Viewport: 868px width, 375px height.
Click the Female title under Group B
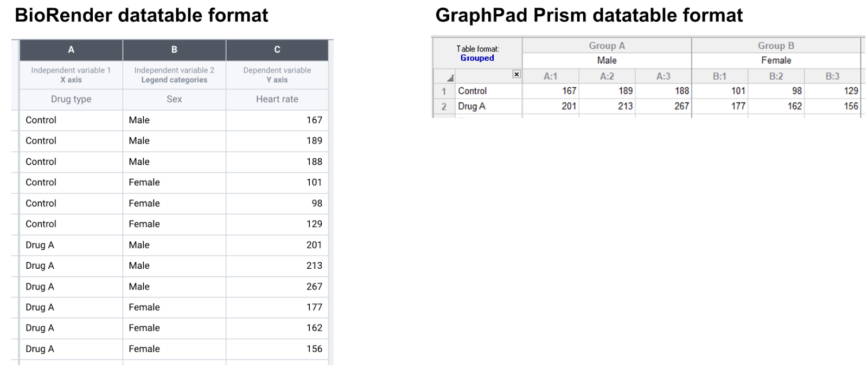(x=776, y=61)
